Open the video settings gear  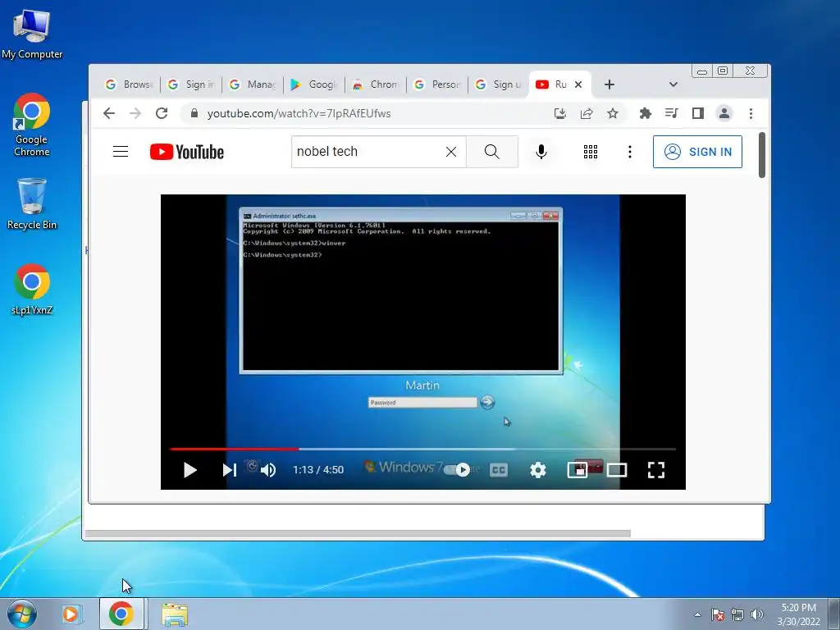pos(538,470)
